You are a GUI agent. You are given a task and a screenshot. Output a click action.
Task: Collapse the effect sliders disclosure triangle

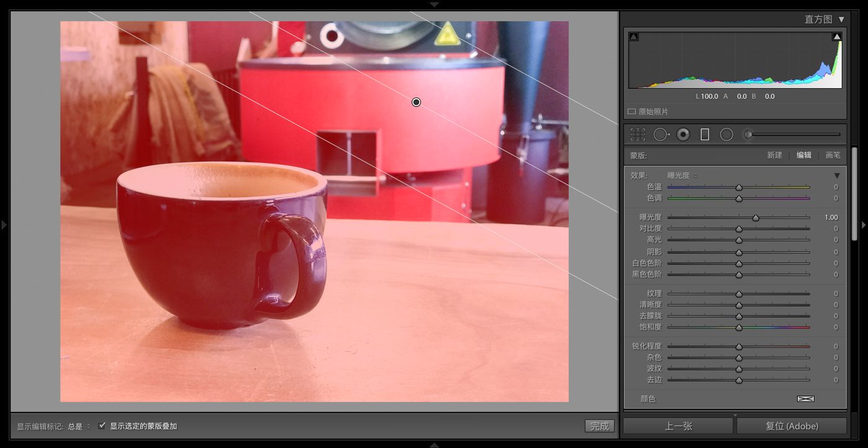pyautogui.click(x=837, y=176)
